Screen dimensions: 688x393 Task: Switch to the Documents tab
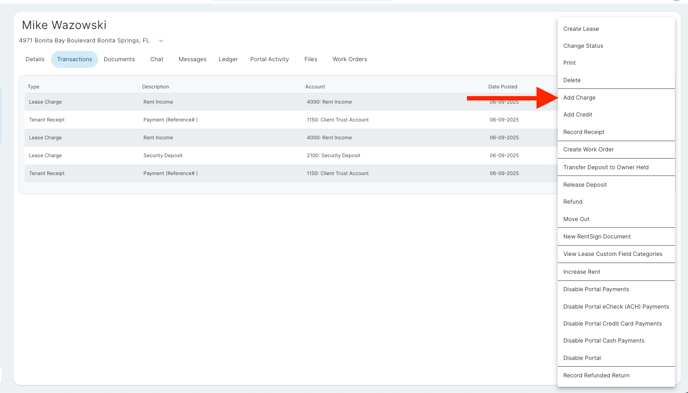click(x=119, y=59)
